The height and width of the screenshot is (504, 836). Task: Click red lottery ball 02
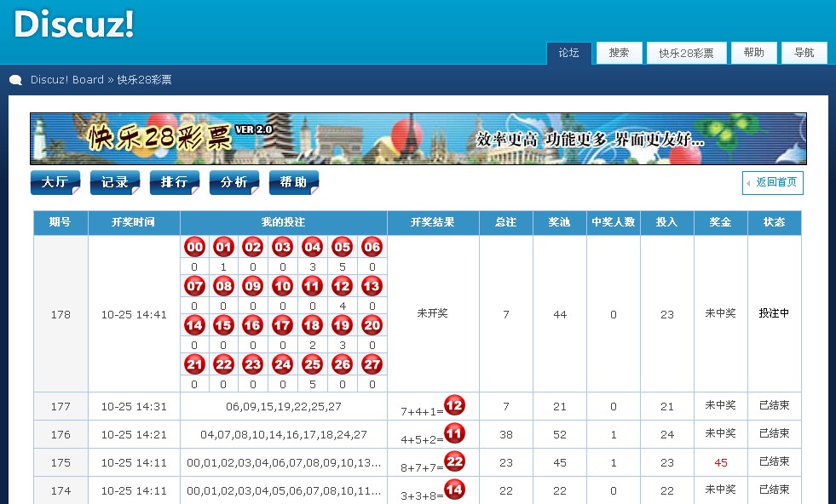point(253,247)
